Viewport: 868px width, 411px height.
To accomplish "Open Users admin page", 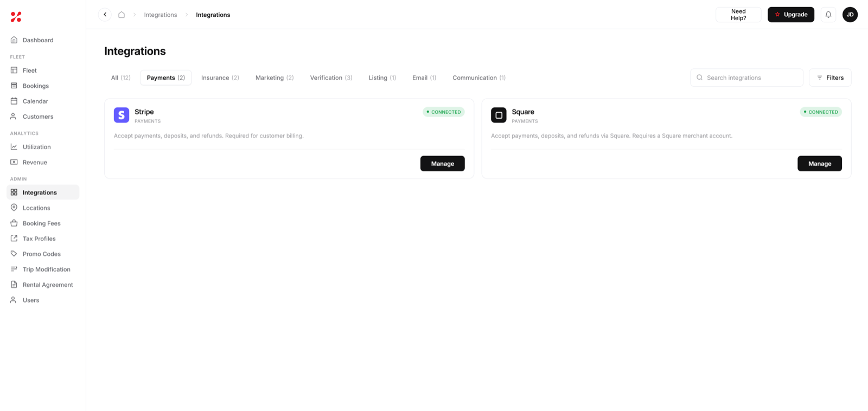I will 43,300.
